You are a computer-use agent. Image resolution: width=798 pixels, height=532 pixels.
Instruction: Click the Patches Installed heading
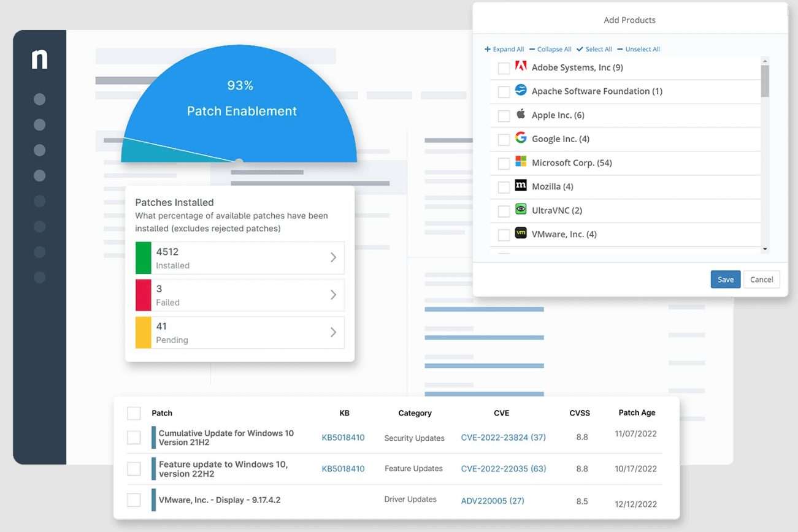[174, 202]
